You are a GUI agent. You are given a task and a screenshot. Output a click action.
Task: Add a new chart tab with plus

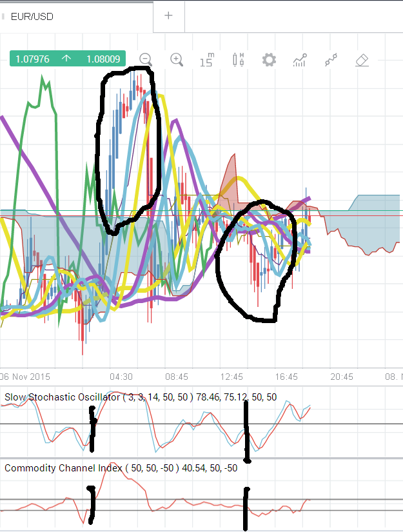click(x=168, y=15)
